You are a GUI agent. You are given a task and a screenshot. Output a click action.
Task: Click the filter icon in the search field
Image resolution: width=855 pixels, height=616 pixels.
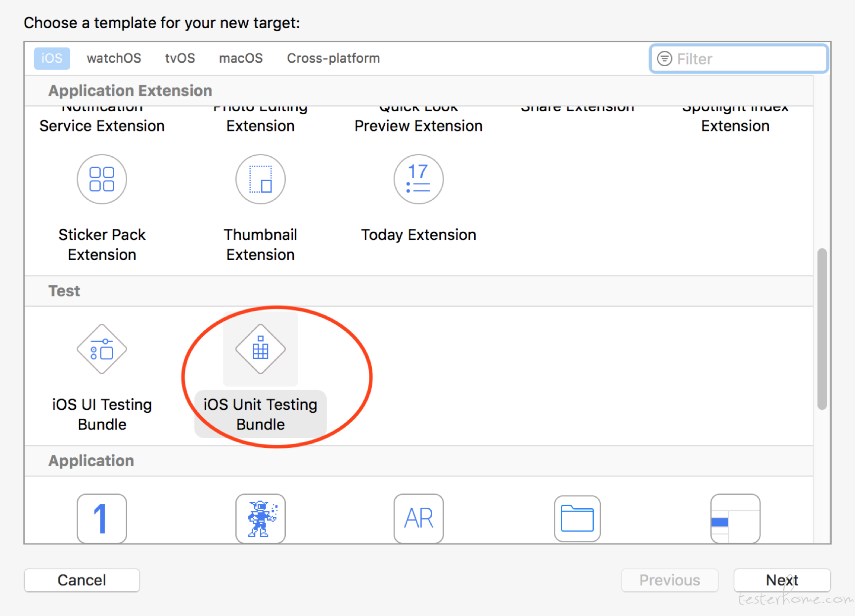pos(664,59)
